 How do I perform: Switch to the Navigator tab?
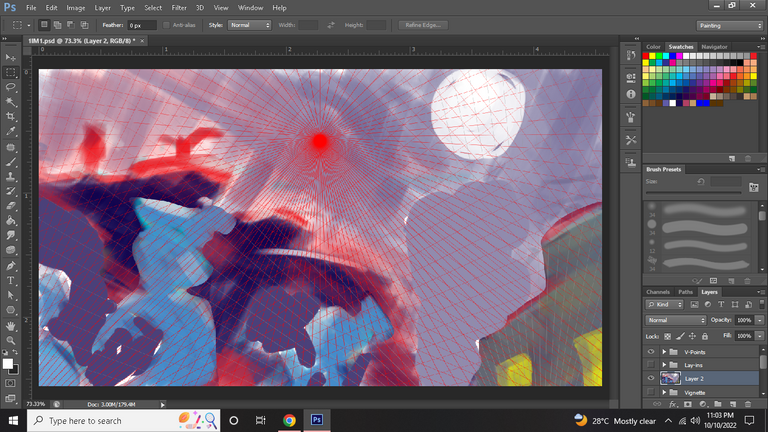tap(714, 47)
